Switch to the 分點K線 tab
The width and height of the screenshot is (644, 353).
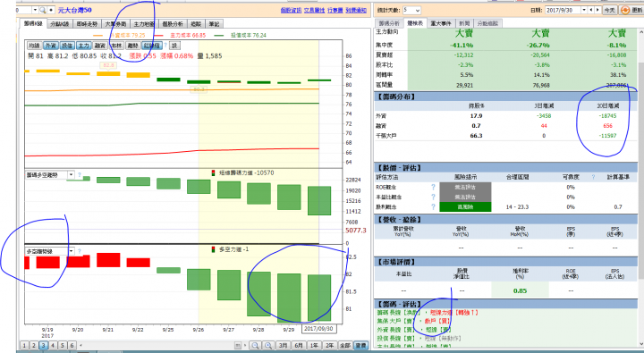tap(60, 24)
